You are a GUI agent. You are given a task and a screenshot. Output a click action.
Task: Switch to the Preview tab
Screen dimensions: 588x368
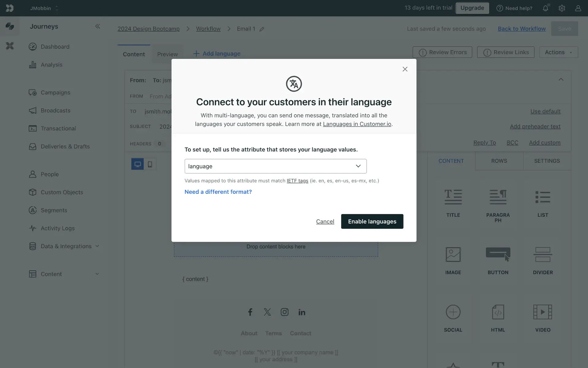(x=167, y=54)
